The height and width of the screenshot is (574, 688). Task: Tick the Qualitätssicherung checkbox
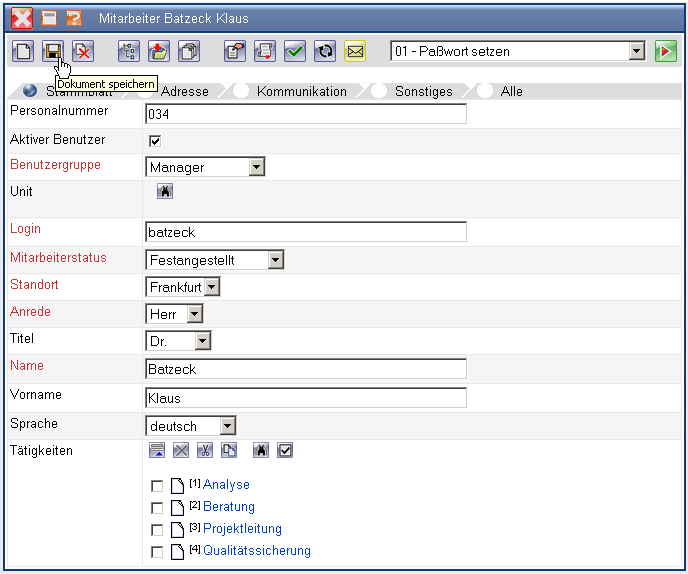pos(157,552)
